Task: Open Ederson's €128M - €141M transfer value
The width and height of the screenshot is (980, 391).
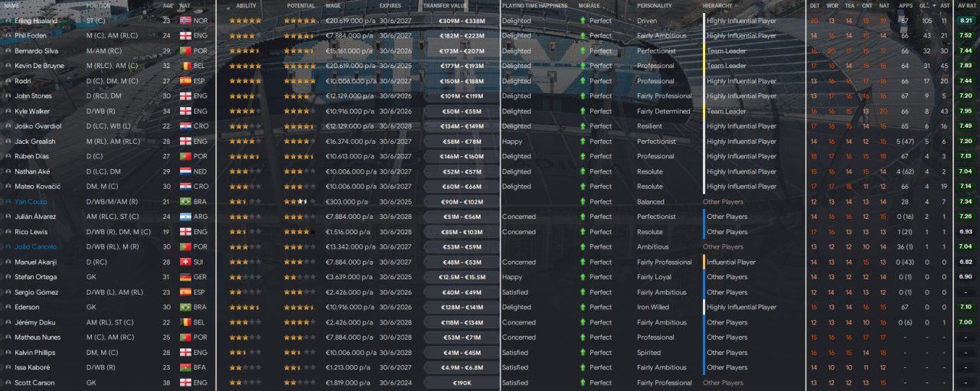Action: (462, 307)
